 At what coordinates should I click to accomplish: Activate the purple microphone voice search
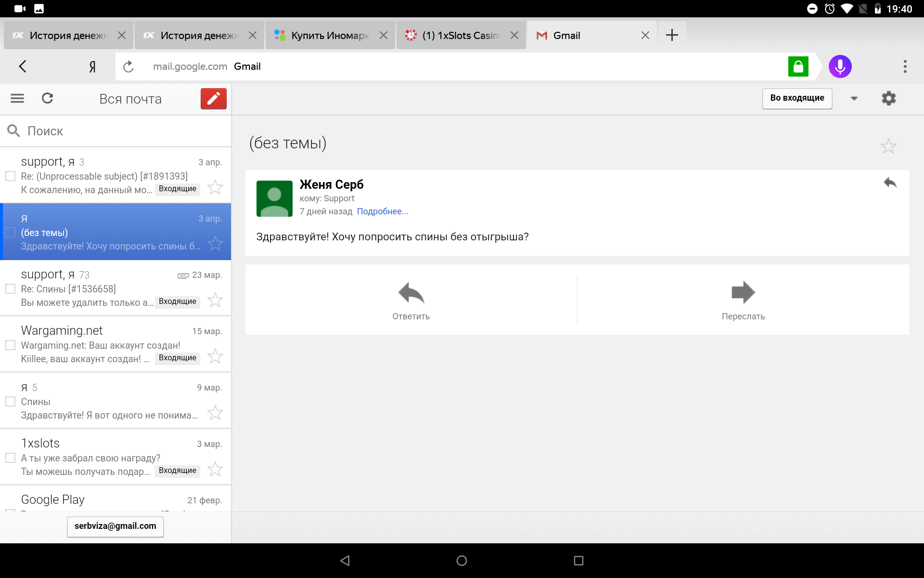click(840, 66)
